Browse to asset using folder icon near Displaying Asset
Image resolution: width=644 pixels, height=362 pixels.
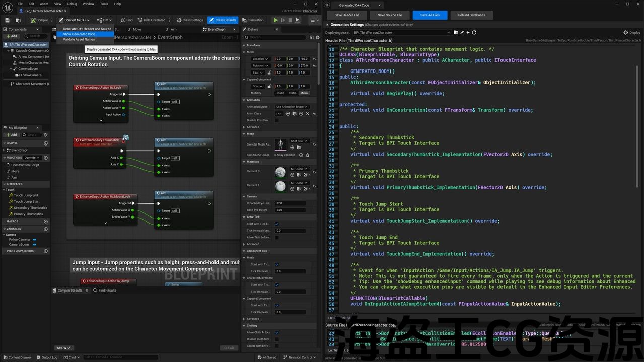[456, 33]
